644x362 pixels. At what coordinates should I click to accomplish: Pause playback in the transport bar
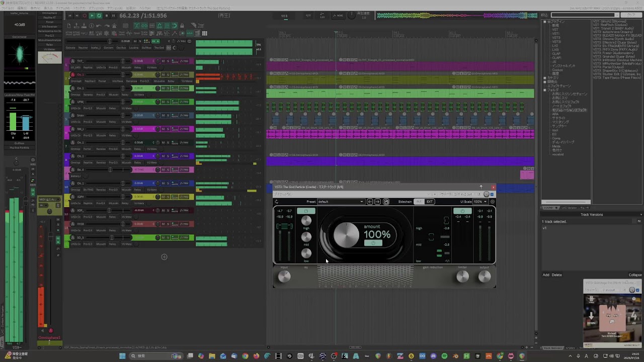(x=113, y=16)
